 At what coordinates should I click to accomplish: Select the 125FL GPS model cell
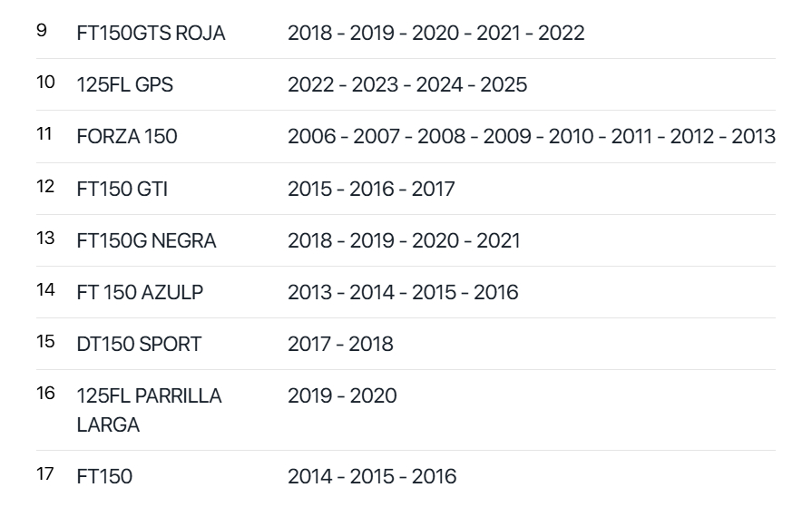tap(124, 85)
